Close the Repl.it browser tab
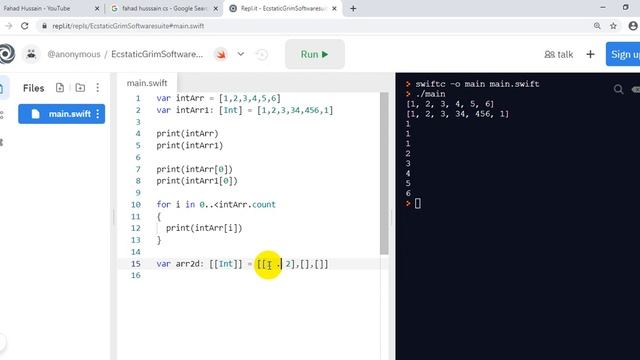Screen dimensions: 640x360 coord(334,8)
